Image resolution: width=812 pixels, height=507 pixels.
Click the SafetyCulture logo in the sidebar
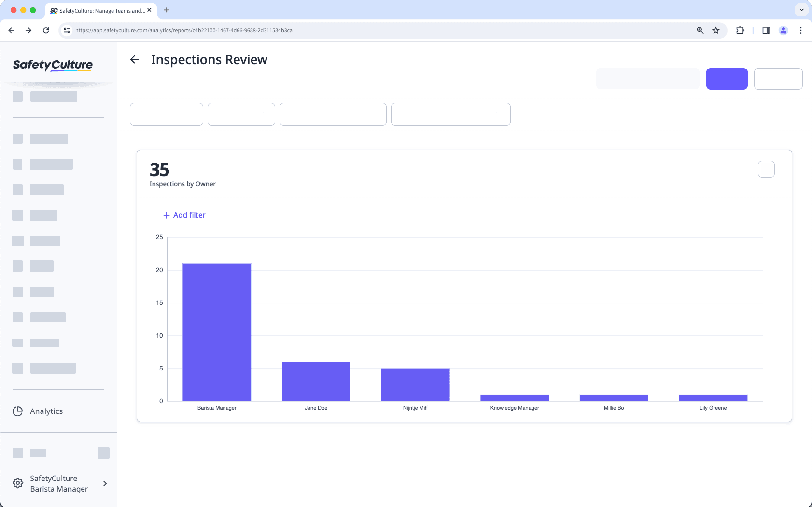point(52,65)
